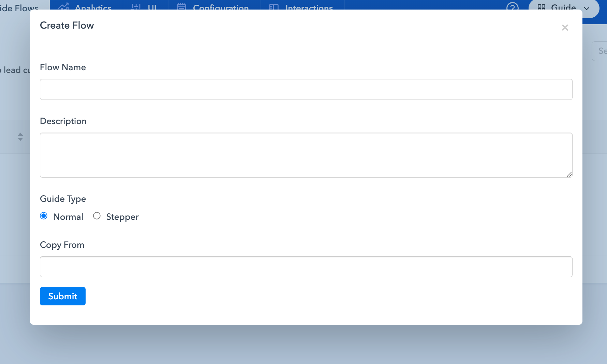Click the Analytics chart icon
The width and height of the screenshot is (607, 364).
(63, 6)
